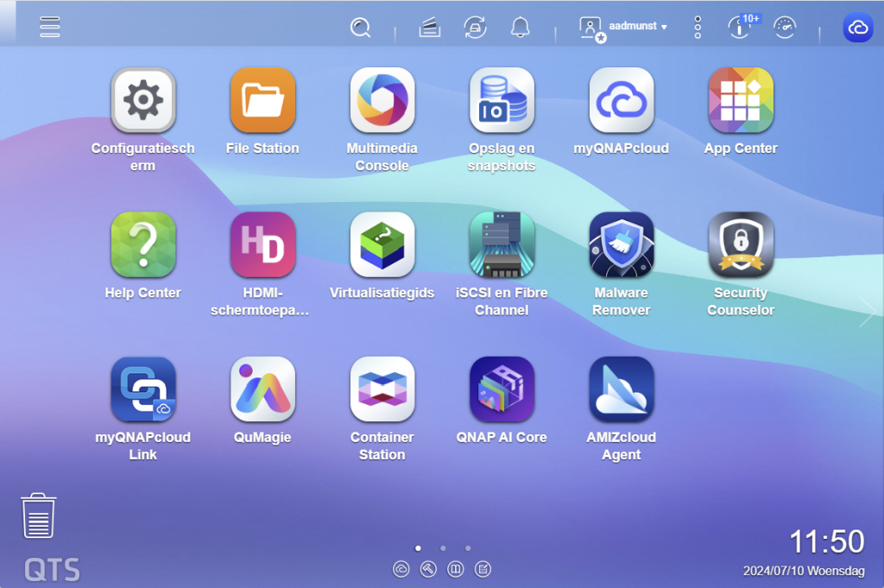Launch the myQNAPcloud desktop app
The image size is (884, 588).
622,100
